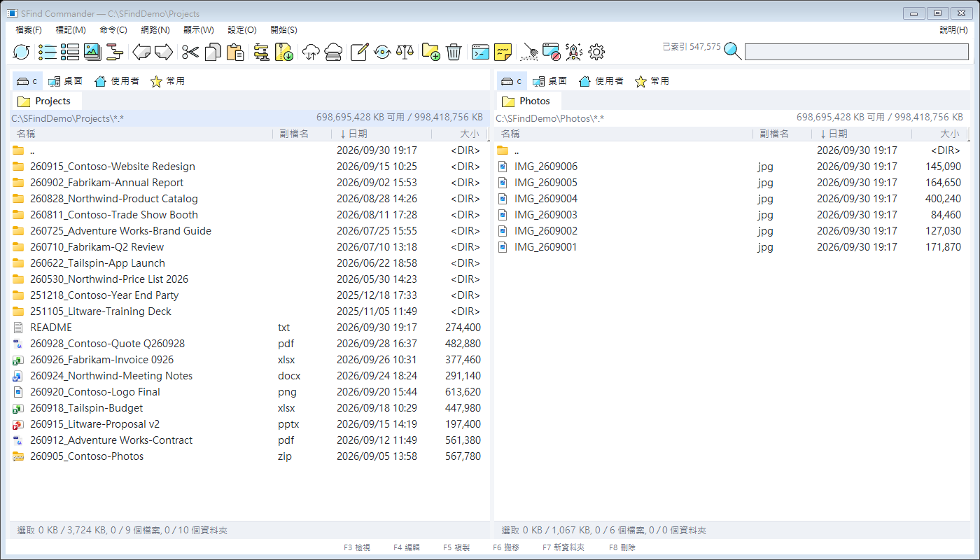Image resolution: width=980 pixels, height=560 pixels.
Task: Paste from clipboard icon
Action: point(235,52)
